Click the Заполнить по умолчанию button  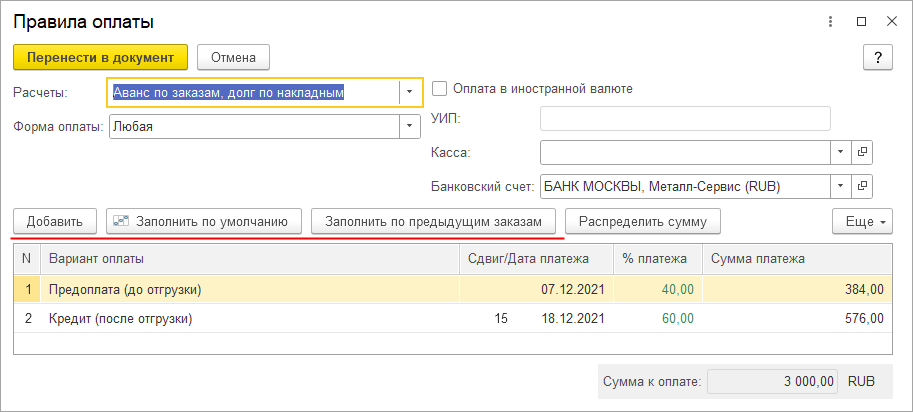coord(203,221)
